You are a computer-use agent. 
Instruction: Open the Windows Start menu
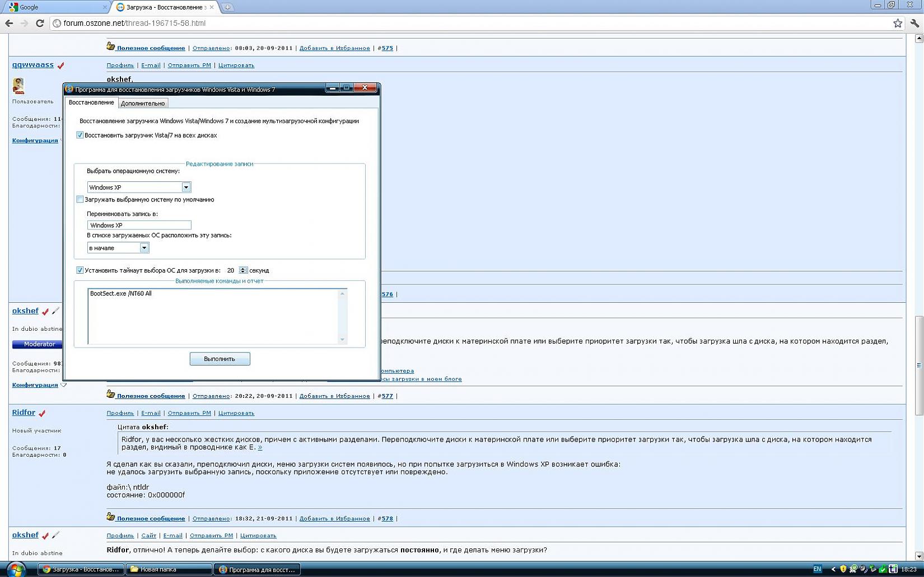click(16, 570)
